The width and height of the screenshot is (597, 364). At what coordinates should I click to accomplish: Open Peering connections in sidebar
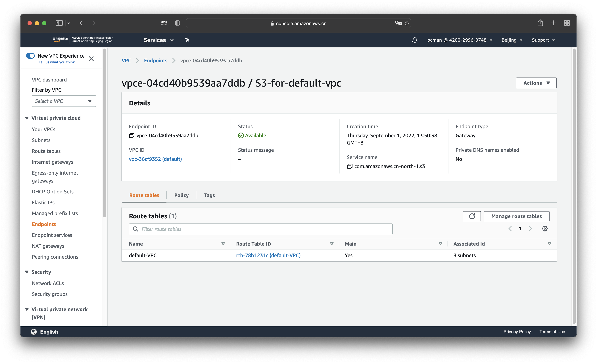[x=55, y=257]
